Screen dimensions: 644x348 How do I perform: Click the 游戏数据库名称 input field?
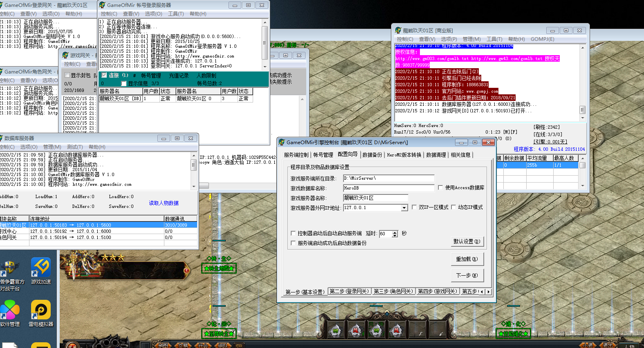point(388,188)
